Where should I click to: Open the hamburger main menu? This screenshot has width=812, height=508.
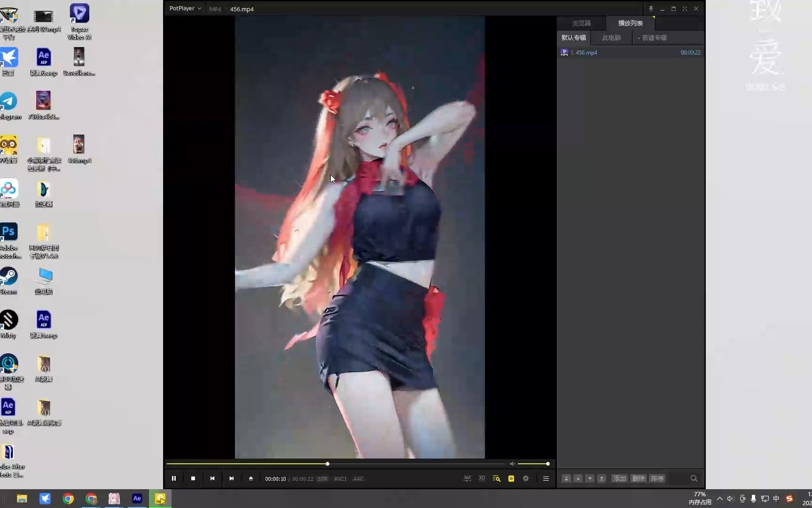click(546, 478)
